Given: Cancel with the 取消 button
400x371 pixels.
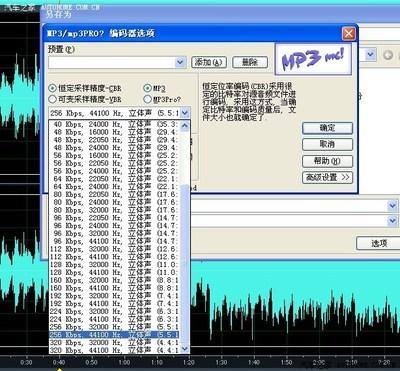Looking at the screenshot, I should pos(327,145).
